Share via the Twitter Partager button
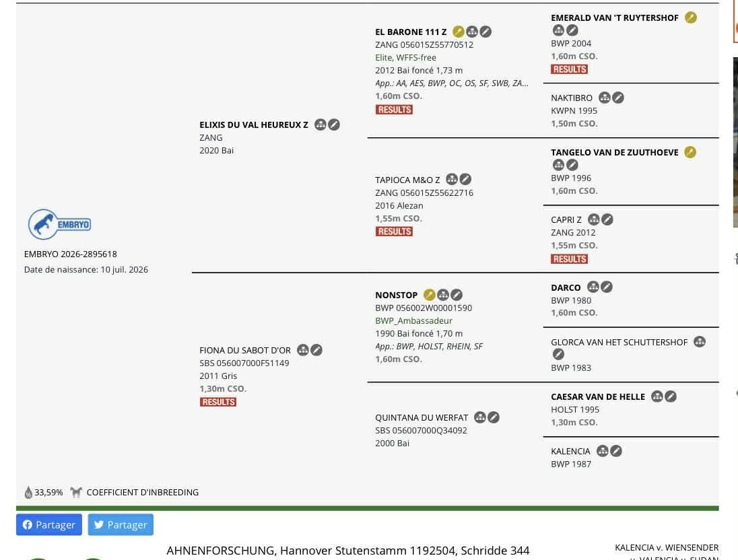This screenshot has height=560, width=738. 121,524
